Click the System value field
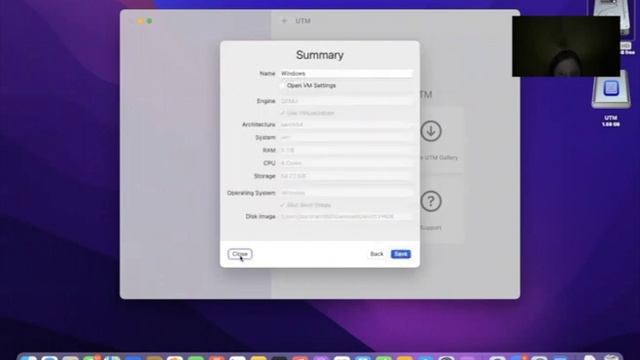The width and height of the screenshot is (640, 360). click(x=346, y=138)
